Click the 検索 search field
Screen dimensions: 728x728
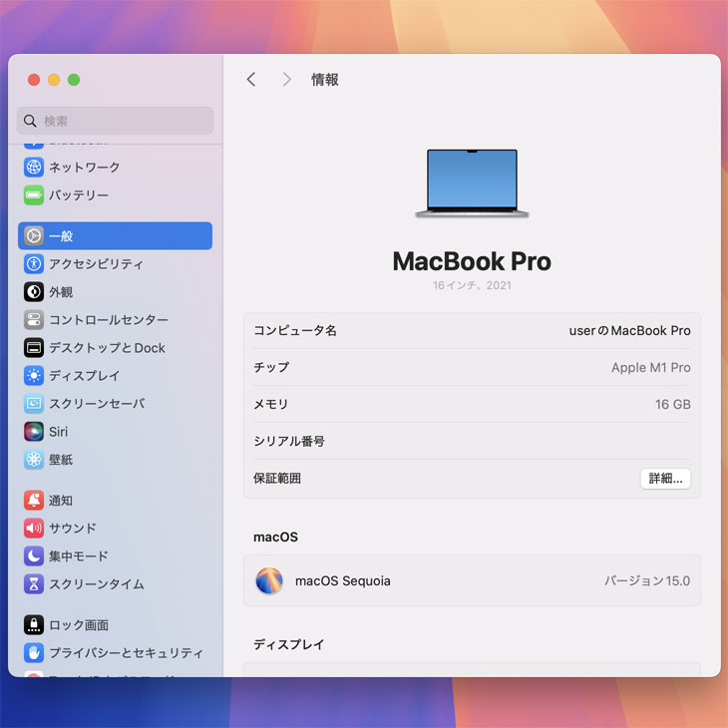(116, 121)
